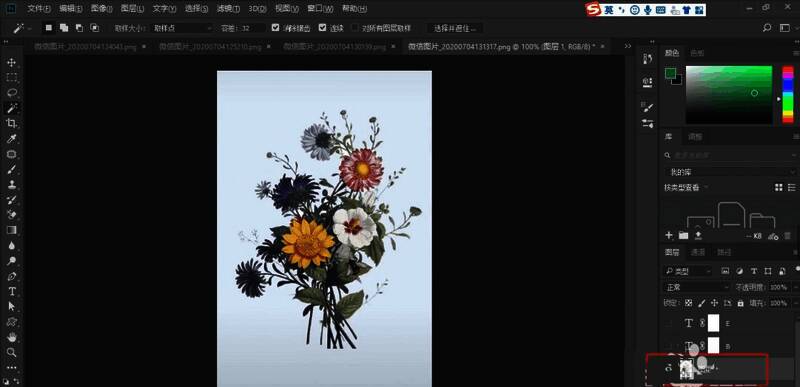The height and width of the screenshot is (387, 800).
Task: Select the Pen tool
Action: click(11, 276)
